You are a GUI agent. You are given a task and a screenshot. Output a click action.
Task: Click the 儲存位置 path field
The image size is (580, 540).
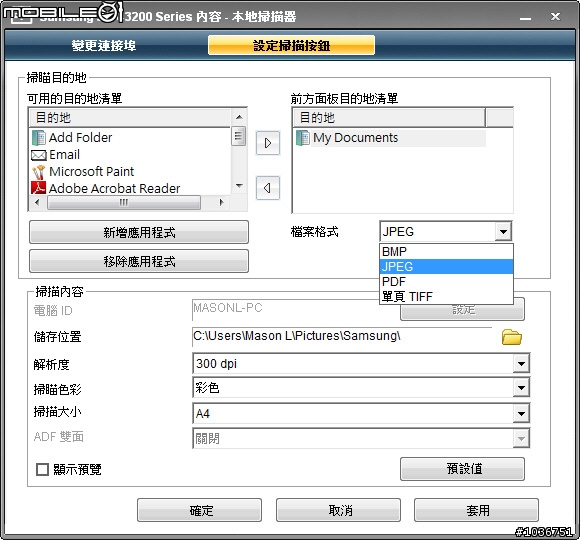(x=342, y=336)
